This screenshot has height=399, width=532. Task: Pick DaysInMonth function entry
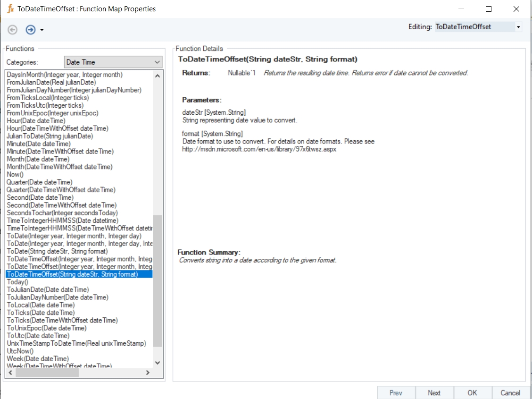click(x=65, y=75)
